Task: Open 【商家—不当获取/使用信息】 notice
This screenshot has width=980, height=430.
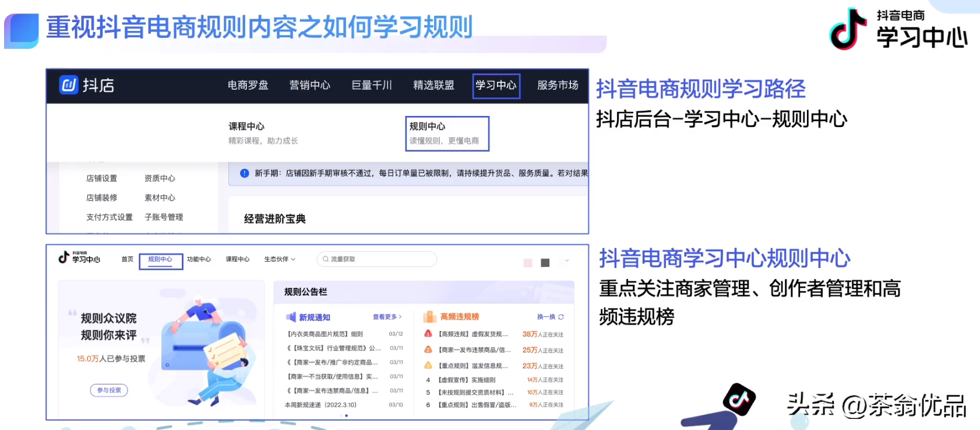Action: pyautogui.click(x=332, y=376)
